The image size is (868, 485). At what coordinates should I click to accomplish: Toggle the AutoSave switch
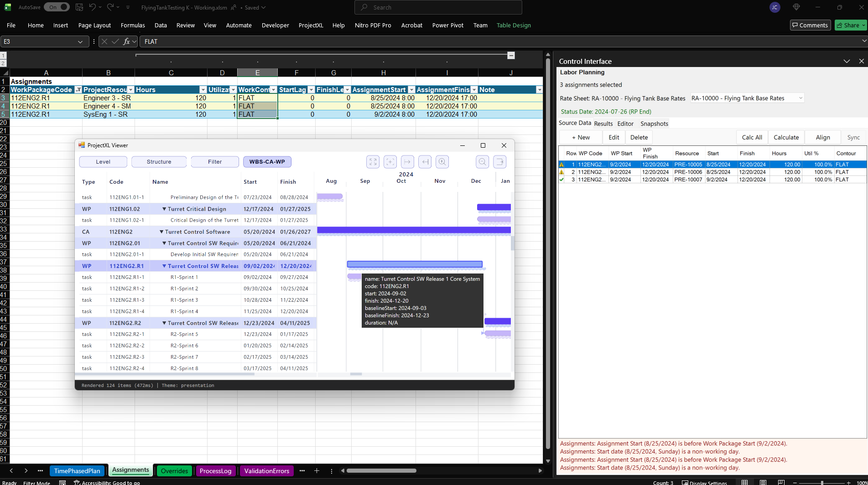(57, 7)
